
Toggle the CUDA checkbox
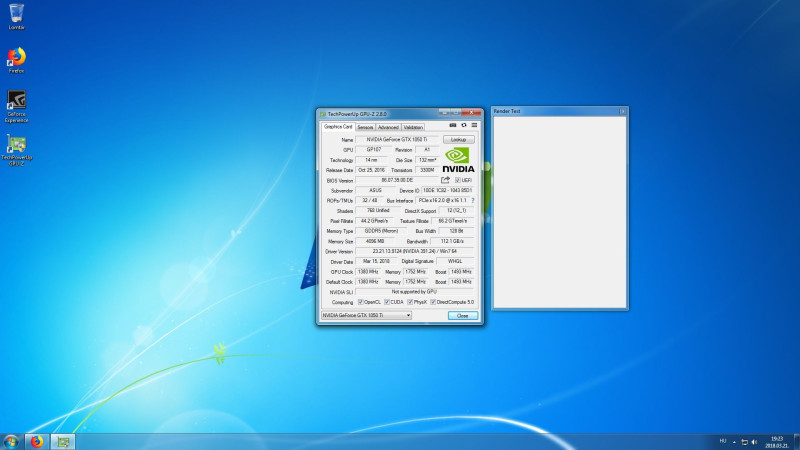(387, 302)
